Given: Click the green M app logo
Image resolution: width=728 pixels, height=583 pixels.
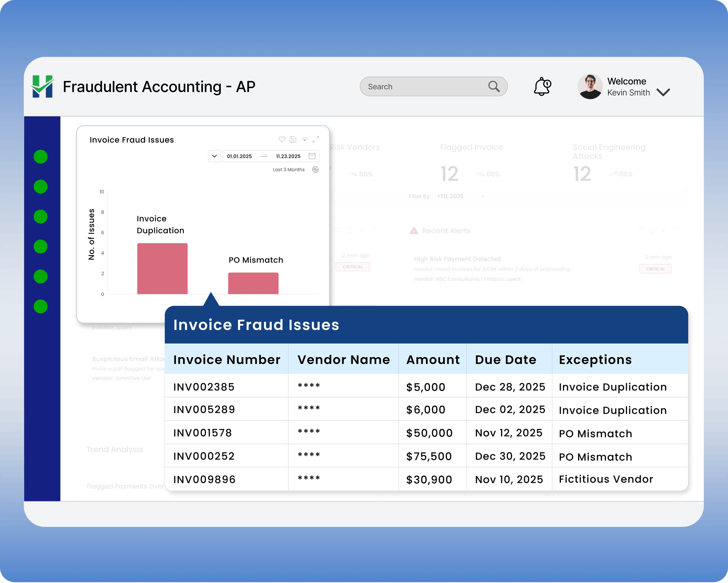Looking at the screenshot, I should (x=43, y=87).
